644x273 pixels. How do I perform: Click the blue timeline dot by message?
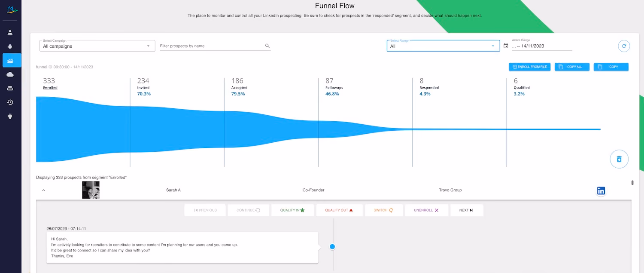[332, 246]
